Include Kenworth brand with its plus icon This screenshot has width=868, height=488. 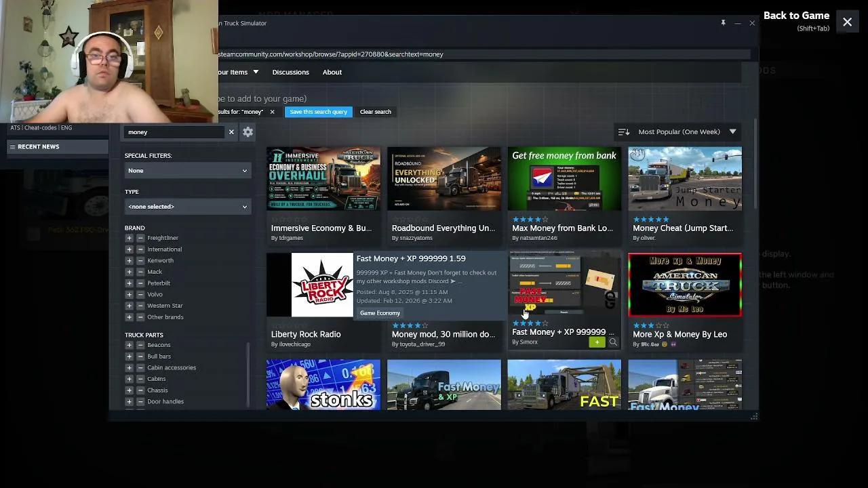pyautogui.click(x=129, y=260)
